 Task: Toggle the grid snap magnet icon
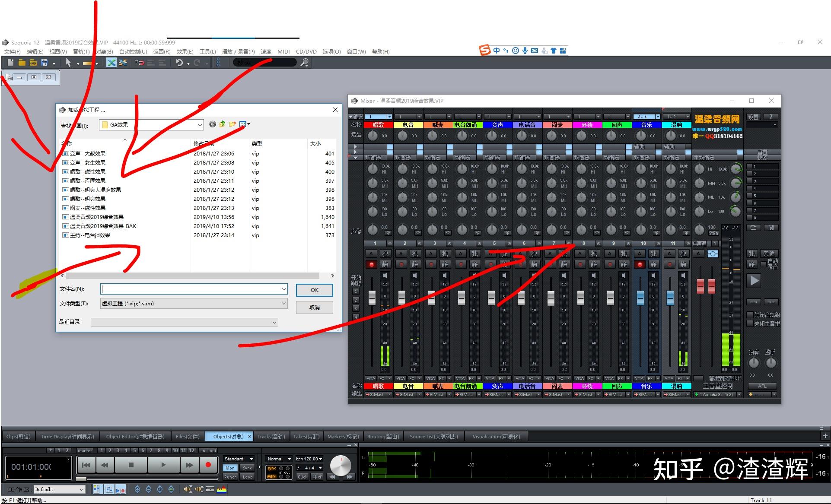[x=139, y=63]
